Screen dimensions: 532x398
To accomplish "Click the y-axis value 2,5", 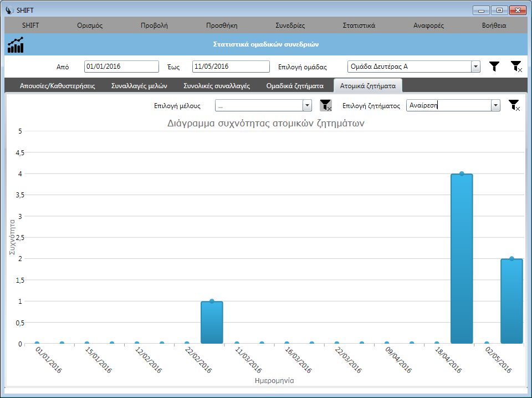I will [x=20, y=237].
